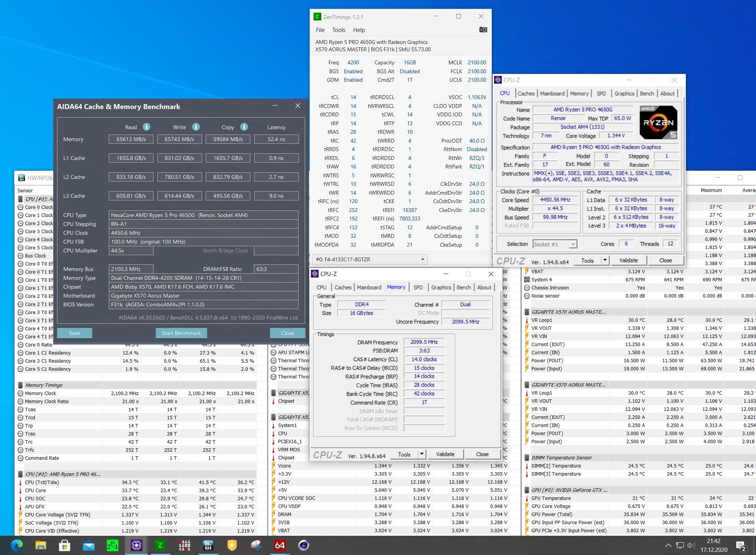756x555 pixels.
Task: Click the ZenTimings screenshot camera icon
Action: [483, 30]
